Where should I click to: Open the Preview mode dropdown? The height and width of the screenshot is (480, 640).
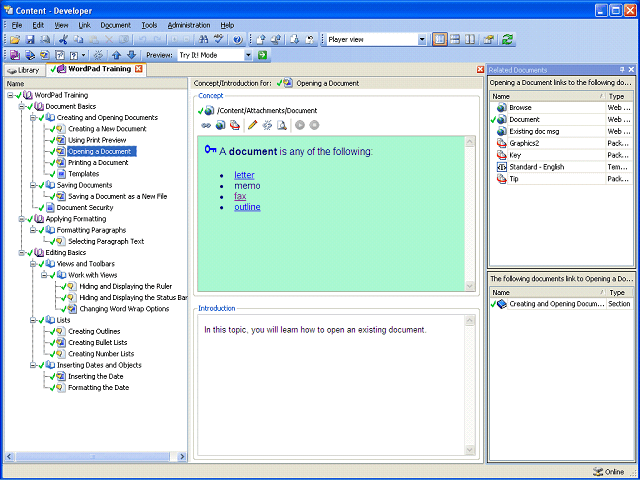[248, 55]
